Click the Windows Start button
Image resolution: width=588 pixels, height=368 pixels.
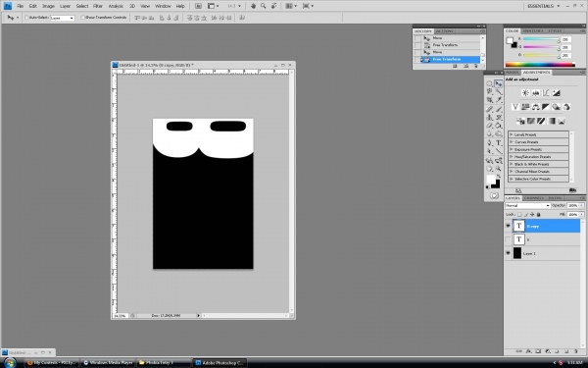click(x=10, y=363)
